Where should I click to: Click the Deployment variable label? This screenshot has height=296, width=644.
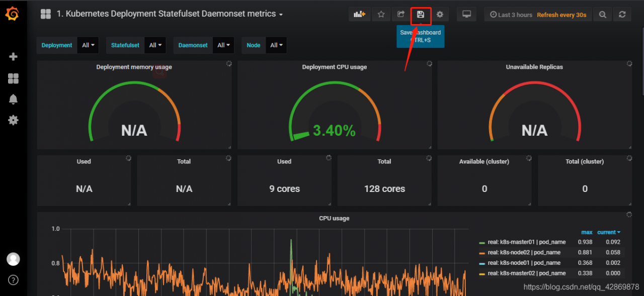pyautogui.click(x=57, y=45)
